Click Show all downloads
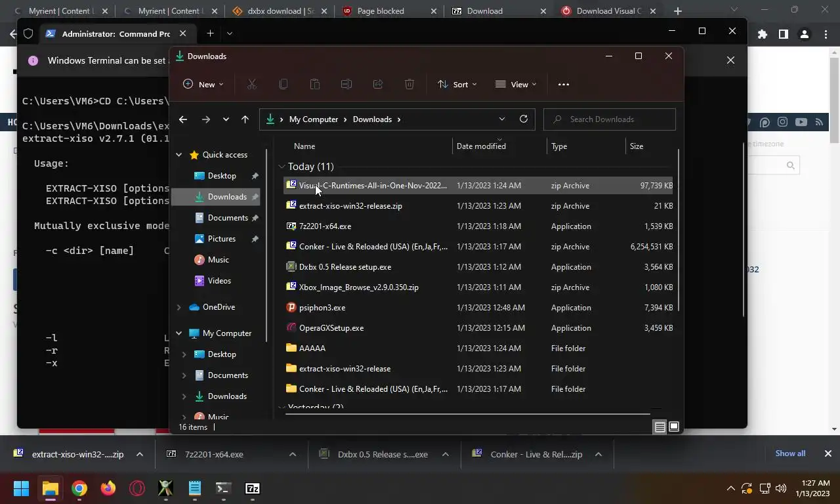The width and height of the screenshot is (840, 504). 790,453
